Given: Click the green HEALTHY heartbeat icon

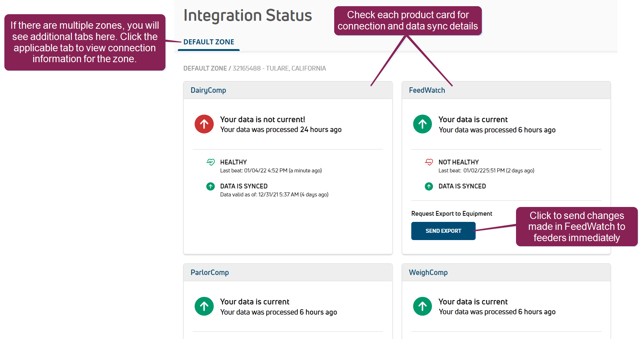Looking at the screenshot, I should (x=211, y=162).
